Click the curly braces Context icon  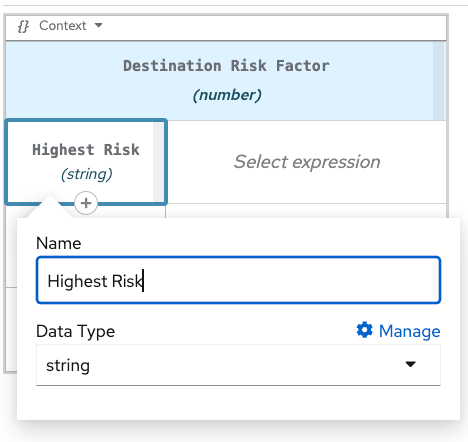point(23,26)
